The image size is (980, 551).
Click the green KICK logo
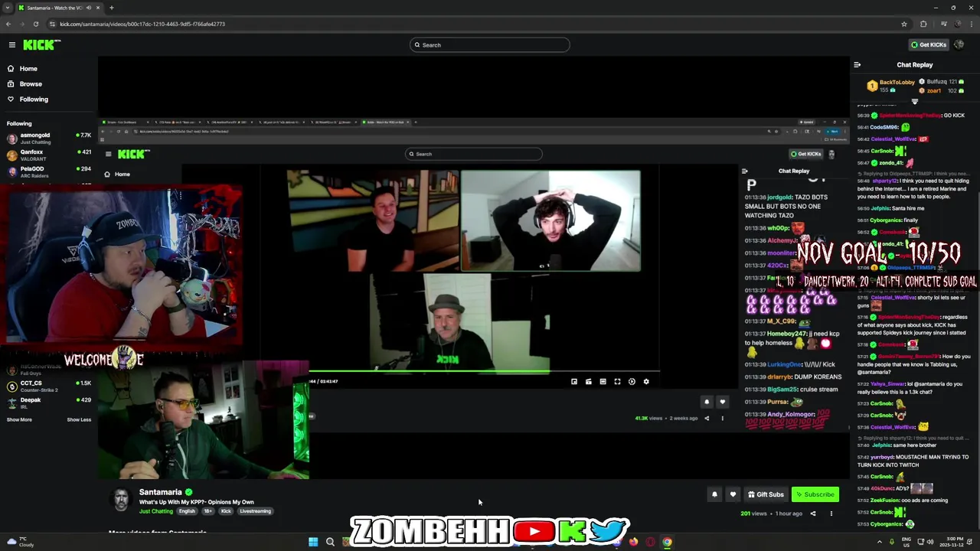click(41, 45)
